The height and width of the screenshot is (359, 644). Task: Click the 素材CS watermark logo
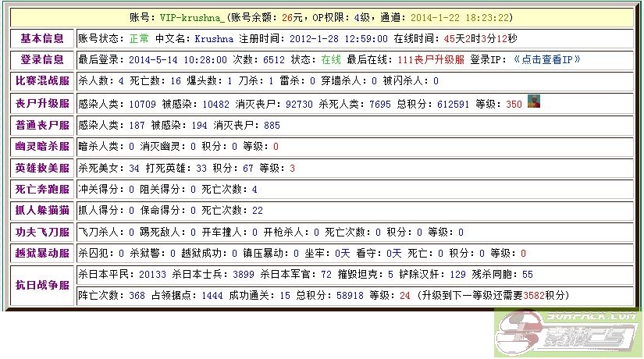tap(568, 333)
